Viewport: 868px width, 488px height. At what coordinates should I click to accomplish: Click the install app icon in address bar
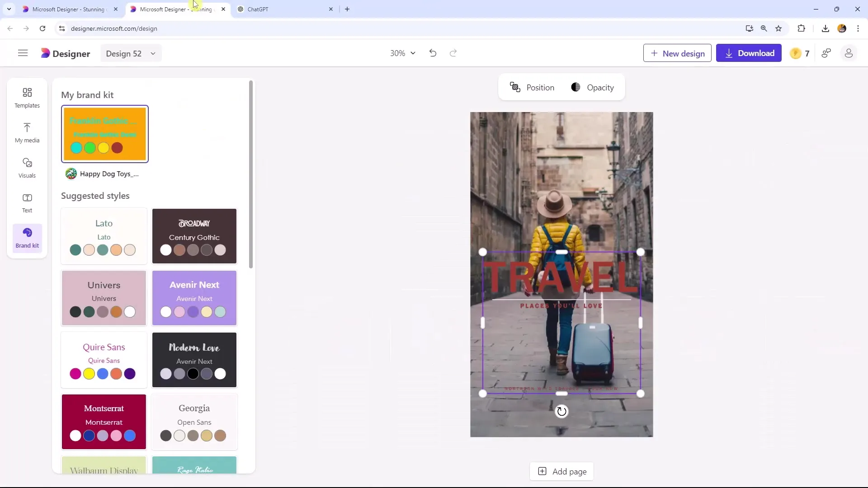point(749,28)
